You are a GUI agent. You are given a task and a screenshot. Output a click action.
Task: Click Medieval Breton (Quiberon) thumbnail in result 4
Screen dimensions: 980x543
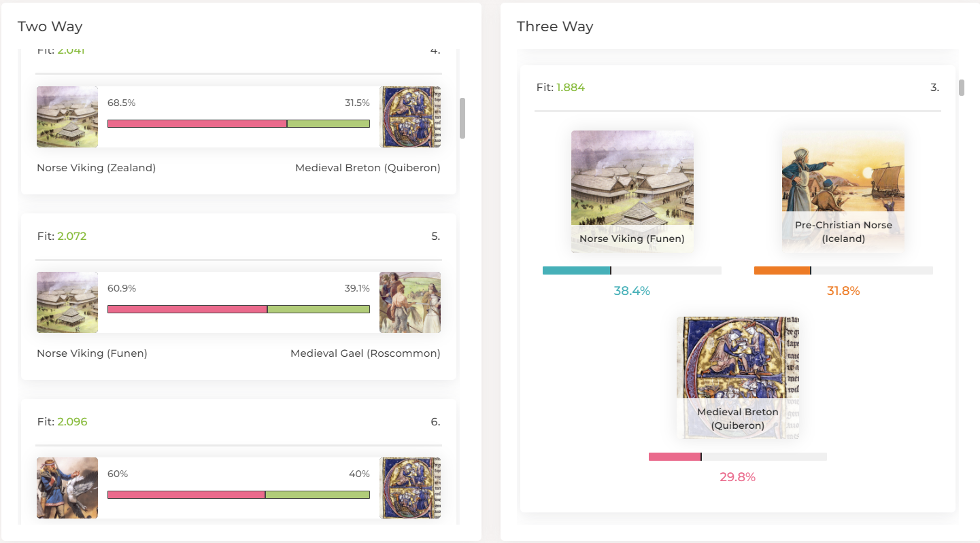pos(410,117)
